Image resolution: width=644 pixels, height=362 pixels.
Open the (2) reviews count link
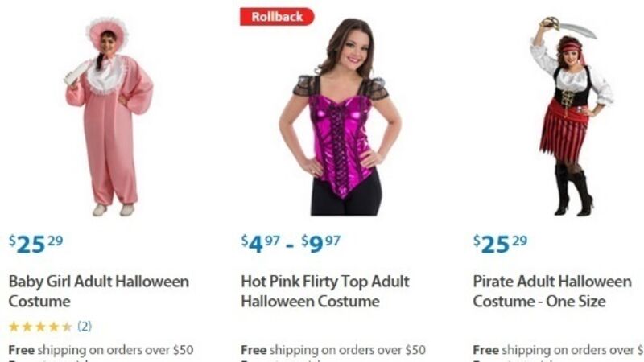85,327
